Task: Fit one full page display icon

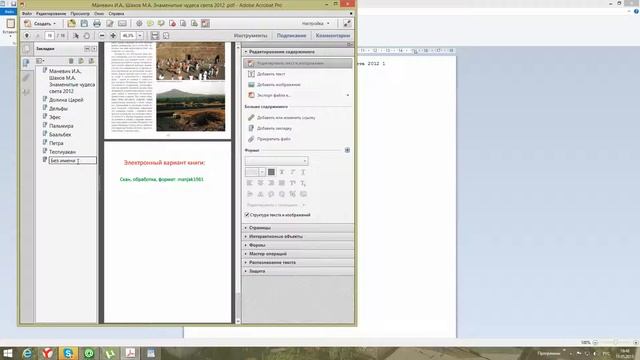Action: point(166,36)
